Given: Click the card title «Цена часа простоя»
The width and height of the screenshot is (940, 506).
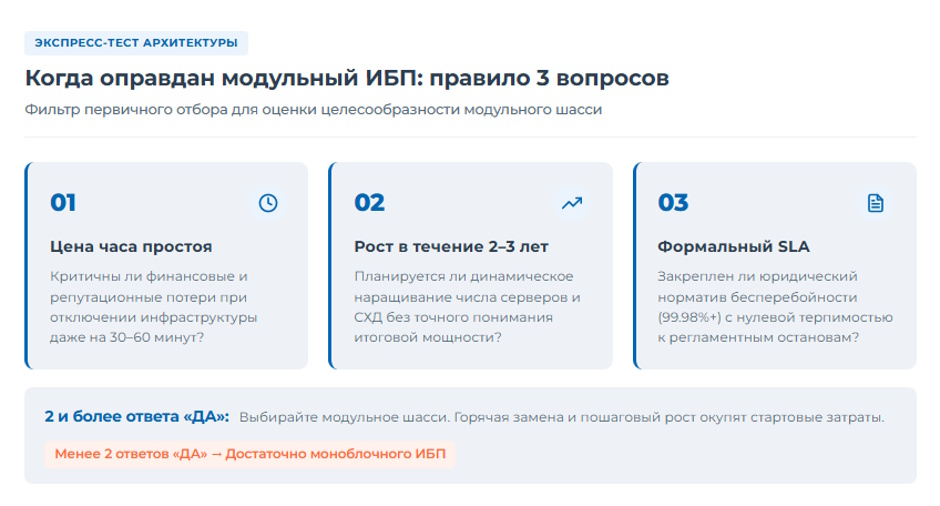Looking at the screenshot, I should point(131,246).
